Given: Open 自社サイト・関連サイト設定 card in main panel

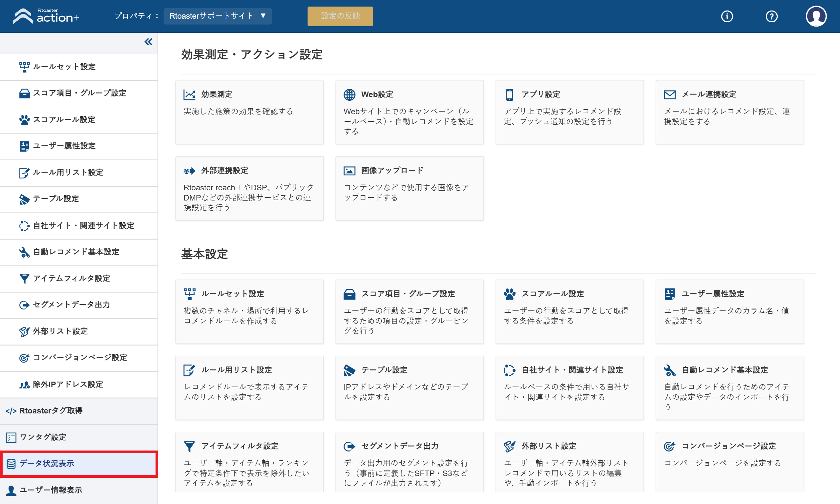Looking at the screenshot, I should point(569,388).
